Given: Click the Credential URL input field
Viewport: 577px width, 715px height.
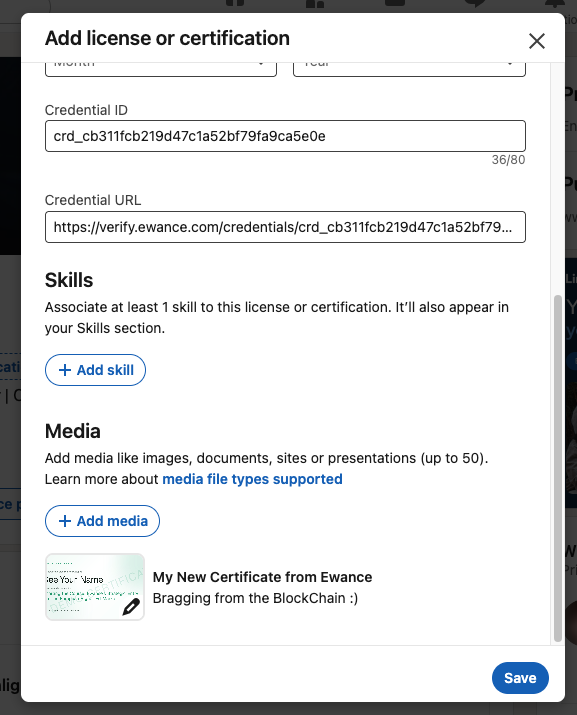Looking at the screenshot, I should 285,227.
